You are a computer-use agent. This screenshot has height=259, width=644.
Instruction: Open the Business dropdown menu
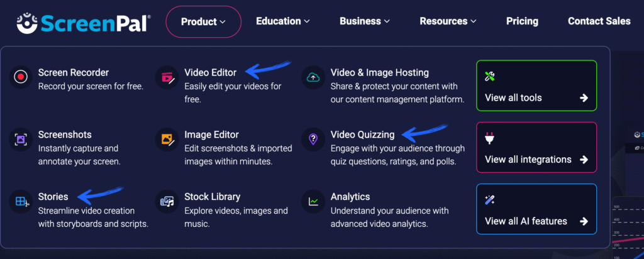[365, 21]
